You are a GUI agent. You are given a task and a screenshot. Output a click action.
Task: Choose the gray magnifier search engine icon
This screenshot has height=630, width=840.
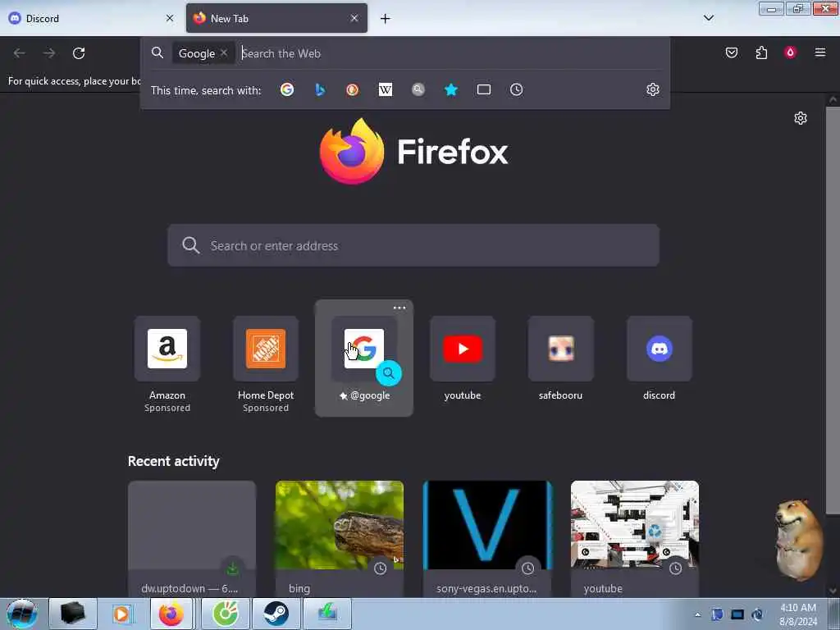(418, 89)
